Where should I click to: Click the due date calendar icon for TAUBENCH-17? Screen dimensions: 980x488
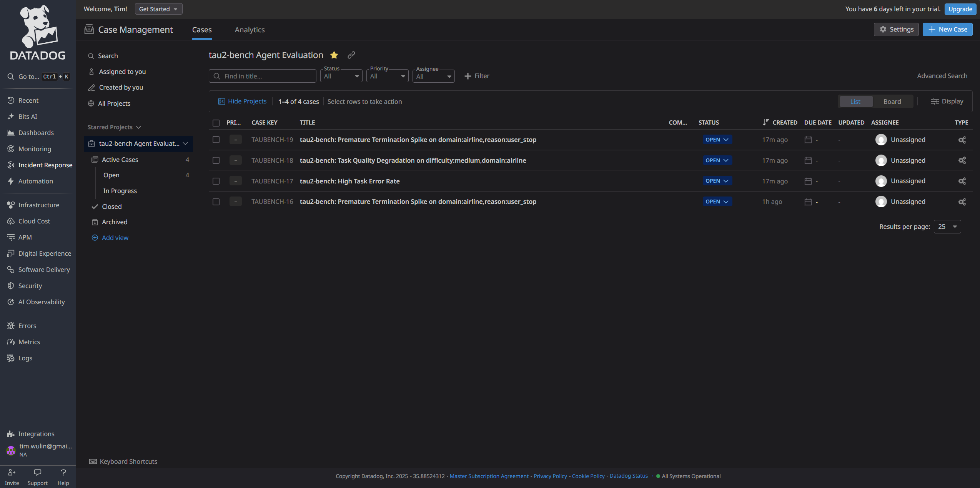(808, 181)
